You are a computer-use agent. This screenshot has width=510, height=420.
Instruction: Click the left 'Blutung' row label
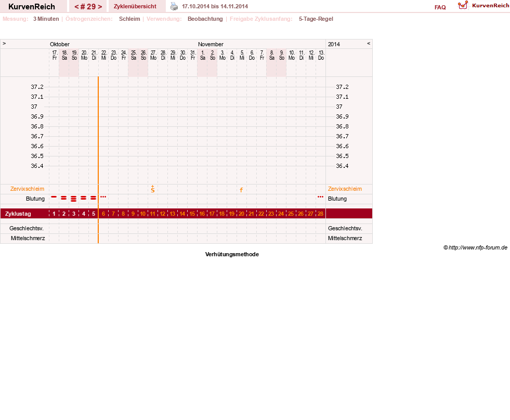tap(35, 199)
